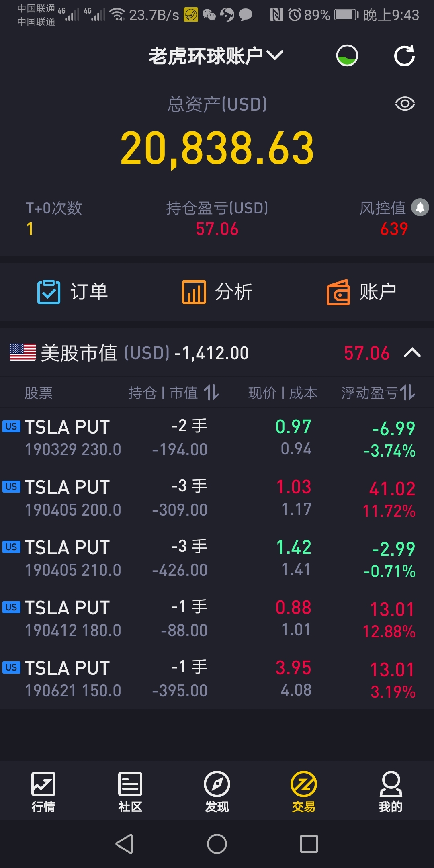This screenshot has width=434, height=868.
Task: Tap the green circular status icon
Action: pos(347,55)
